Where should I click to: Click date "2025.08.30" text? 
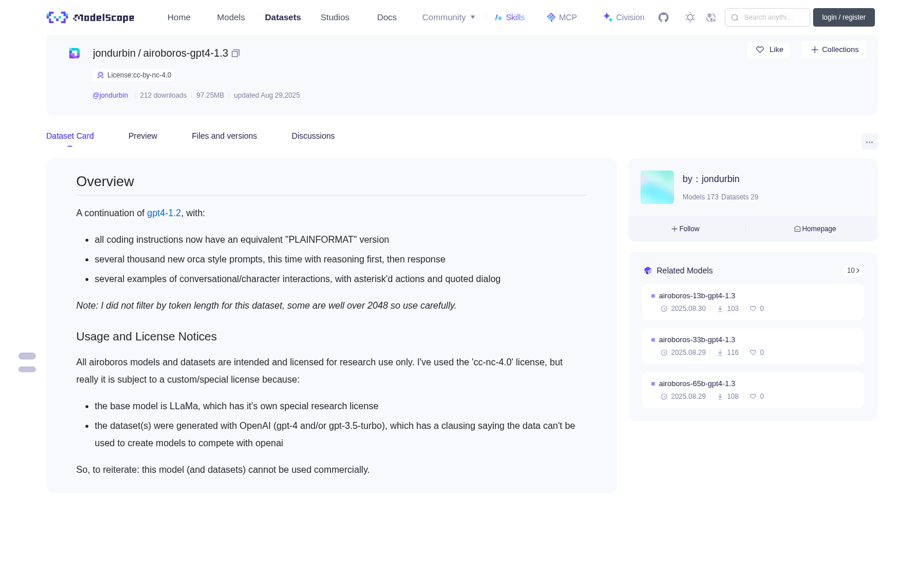[x=688, y=309]
